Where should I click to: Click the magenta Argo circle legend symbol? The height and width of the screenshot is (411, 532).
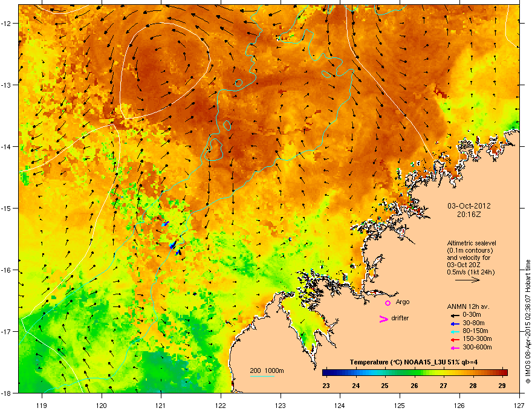point(388,303)
